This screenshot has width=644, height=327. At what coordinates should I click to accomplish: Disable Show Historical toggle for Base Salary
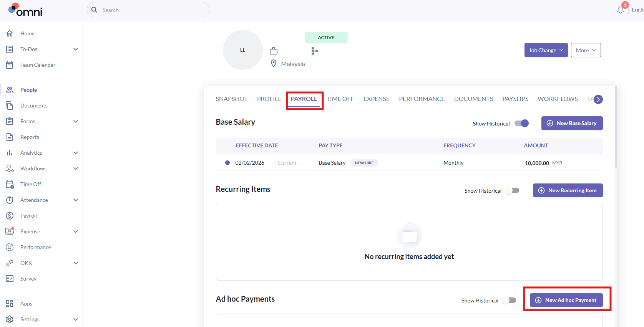pos(522,123)
